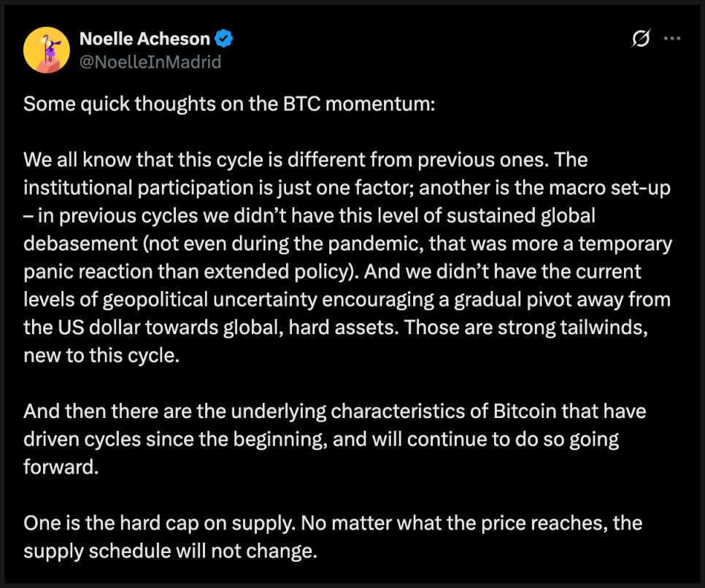Open Noelle Acheson's profile avatar

click(47, 50)
